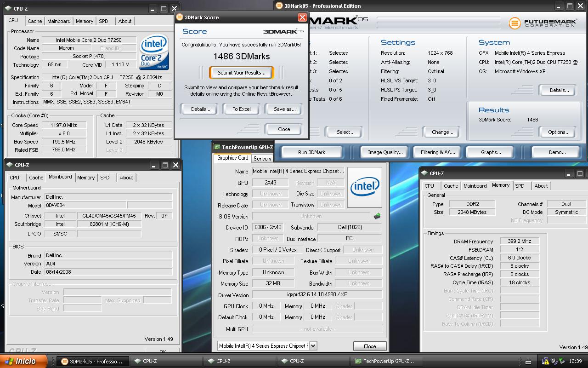Image resolution: width=588 pixels, height=368 pixels.
Task: Export the score with To Excel
Action: pyautogui.click(x=241, y=109)
